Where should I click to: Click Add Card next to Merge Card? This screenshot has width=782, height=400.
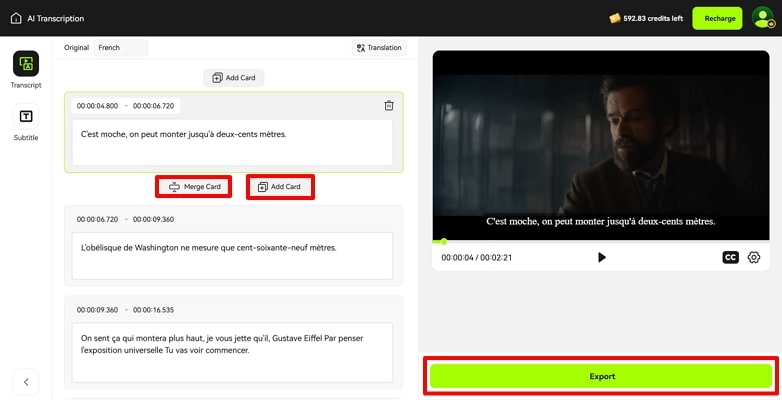[280, 187]
